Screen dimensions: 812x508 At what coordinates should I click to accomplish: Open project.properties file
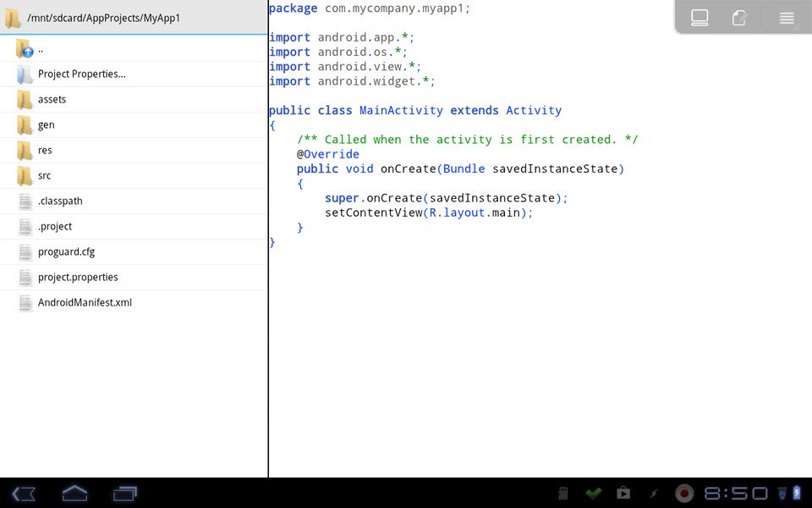[x=78, y=277]
